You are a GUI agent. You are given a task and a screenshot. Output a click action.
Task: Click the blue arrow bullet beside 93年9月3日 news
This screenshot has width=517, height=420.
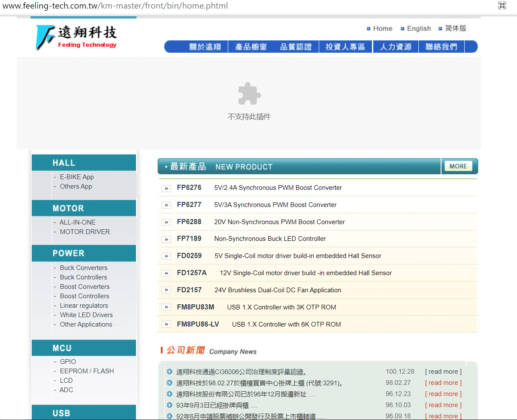pyautogui.click(x=169, y=405)
